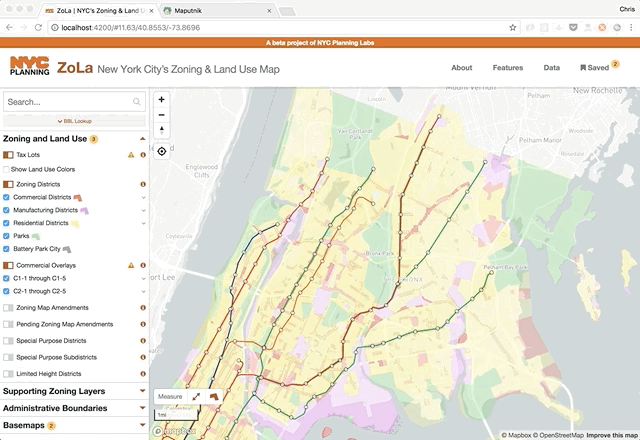Expand Commercial Districts sub-options chevron

pyautogui.click(x=143, y=198)
